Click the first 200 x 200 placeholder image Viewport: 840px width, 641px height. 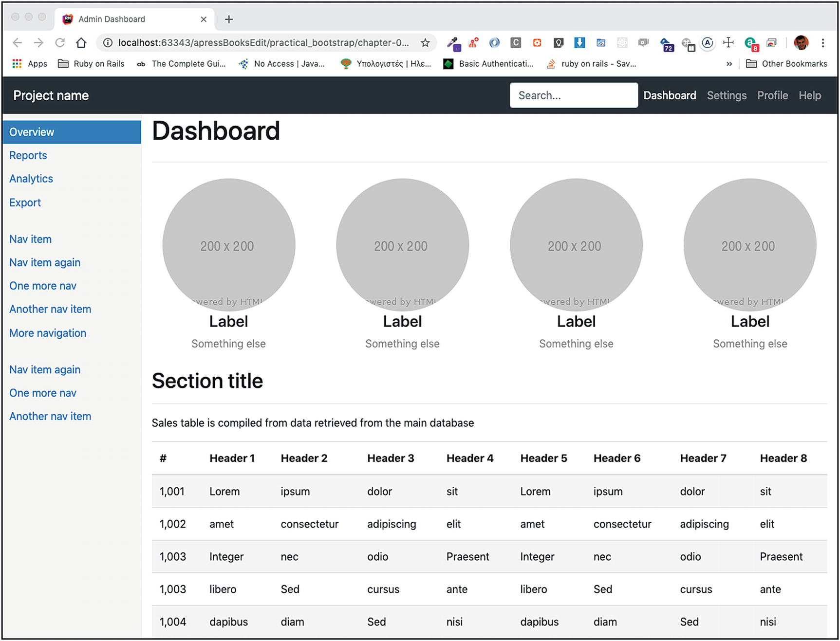click(x=228, y=245)
